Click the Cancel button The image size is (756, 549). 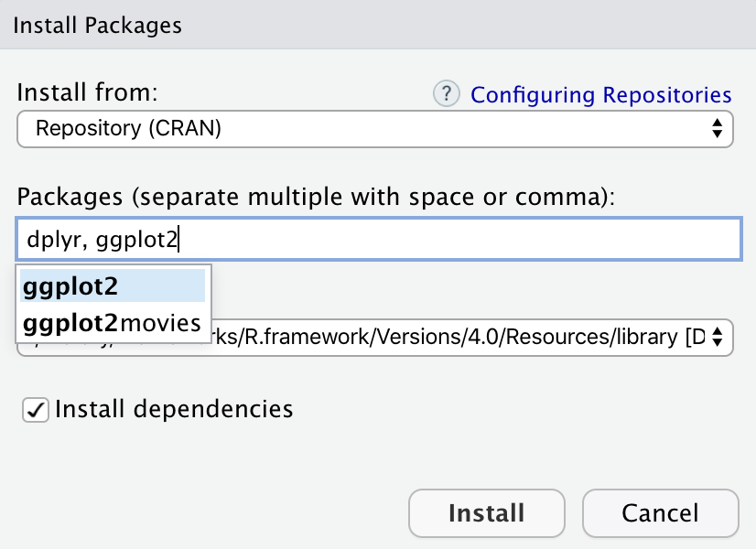click(661, 513)
